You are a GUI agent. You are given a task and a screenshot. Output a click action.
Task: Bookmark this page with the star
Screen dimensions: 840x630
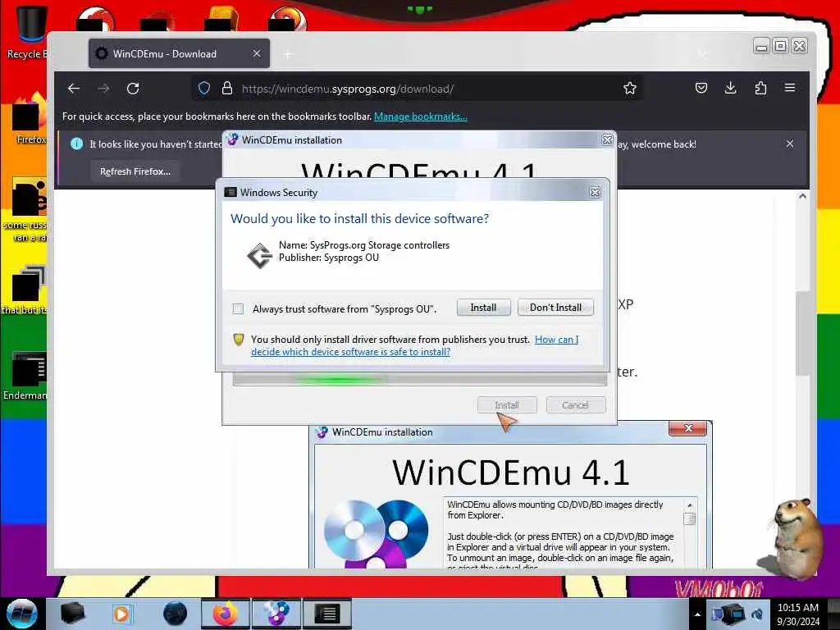click(629, 89)
